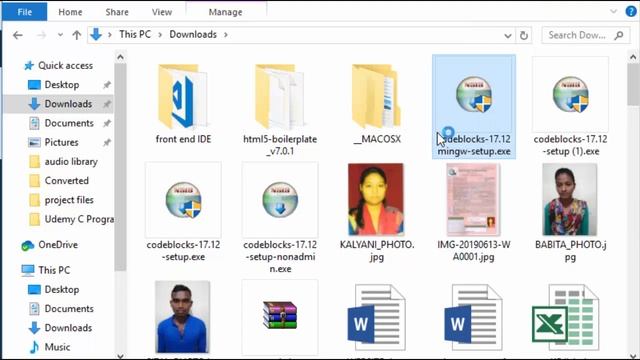Screen dimensions: 640x360
Task: Click Downloads in the address path
Action: point(193,35)
